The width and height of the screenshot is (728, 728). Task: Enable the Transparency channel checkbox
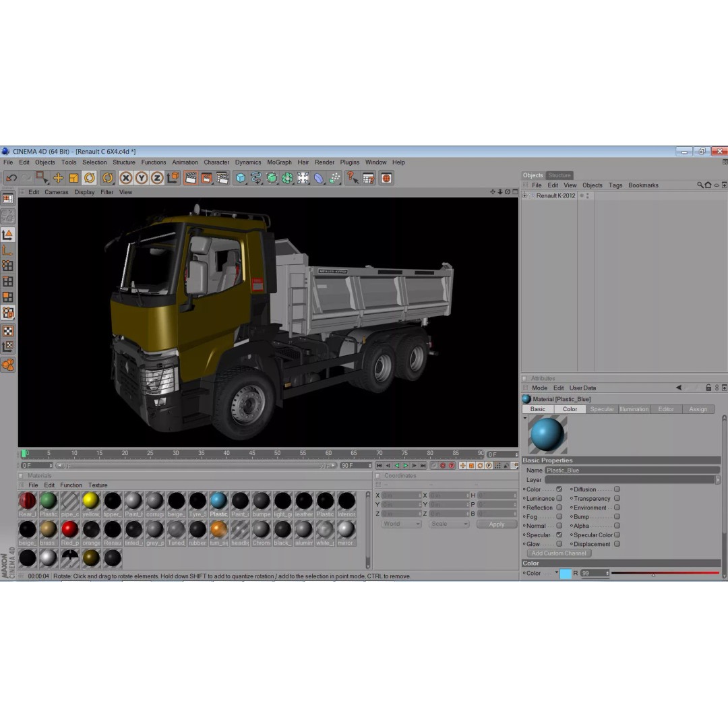[617, 498]
